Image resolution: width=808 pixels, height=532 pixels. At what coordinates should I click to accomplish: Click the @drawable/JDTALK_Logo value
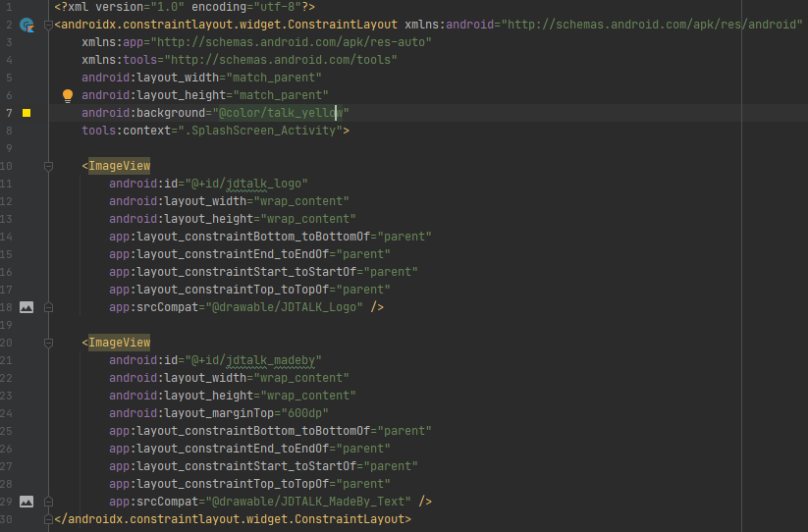285,307
